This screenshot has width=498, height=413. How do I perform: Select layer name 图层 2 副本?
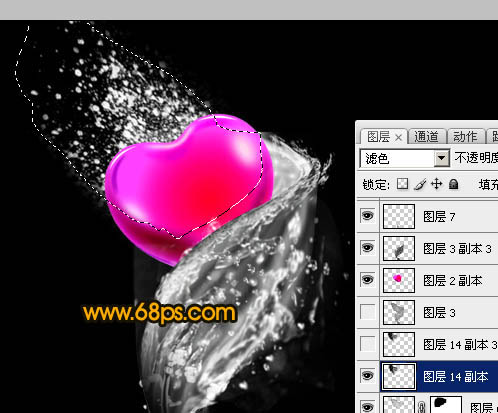point(453,281)
